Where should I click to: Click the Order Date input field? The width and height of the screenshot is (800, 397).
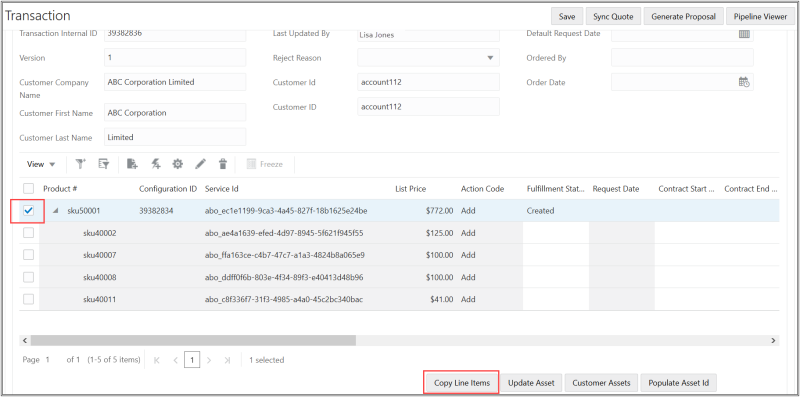coord(682,82)
